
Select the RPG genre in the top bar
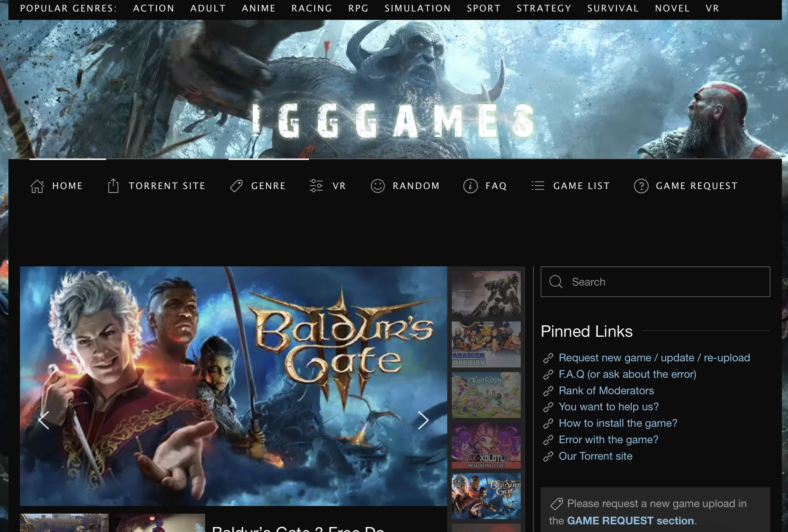tap(358, 8)
